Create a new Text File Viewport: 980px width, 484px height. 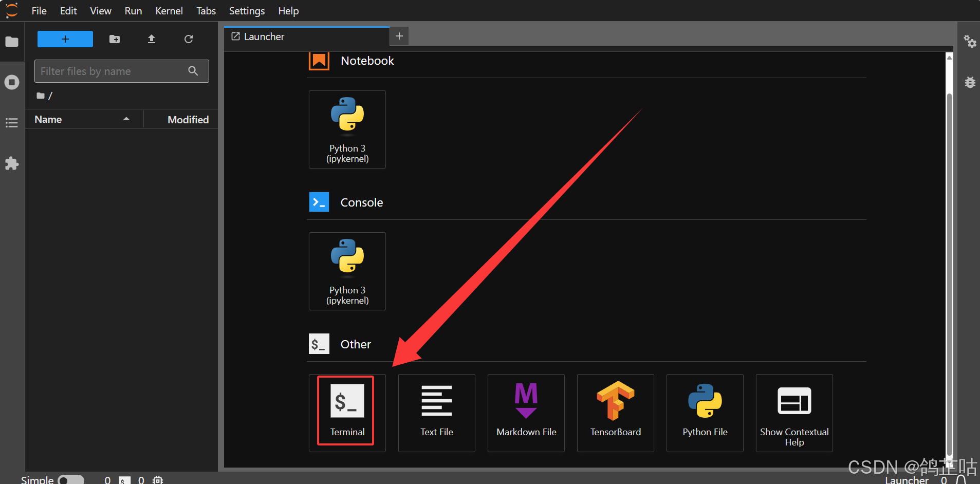[x=436, y=412]
